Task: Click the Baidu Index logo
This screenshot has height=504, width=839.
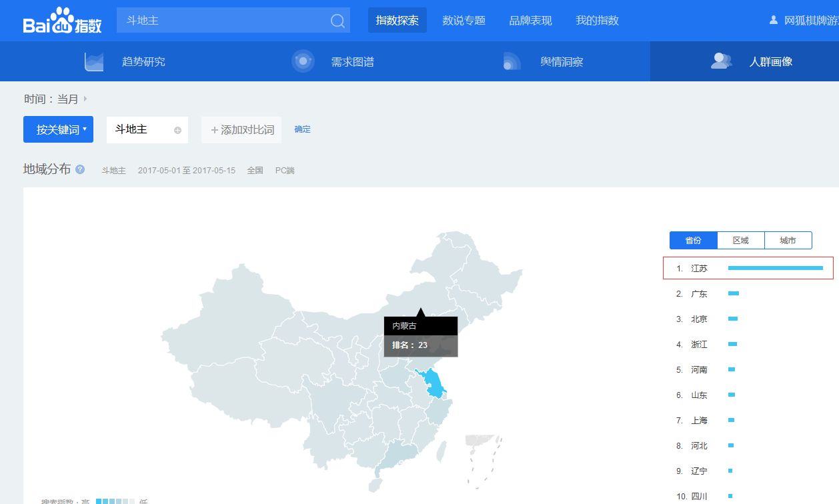Action: click(x=62, y=21)
